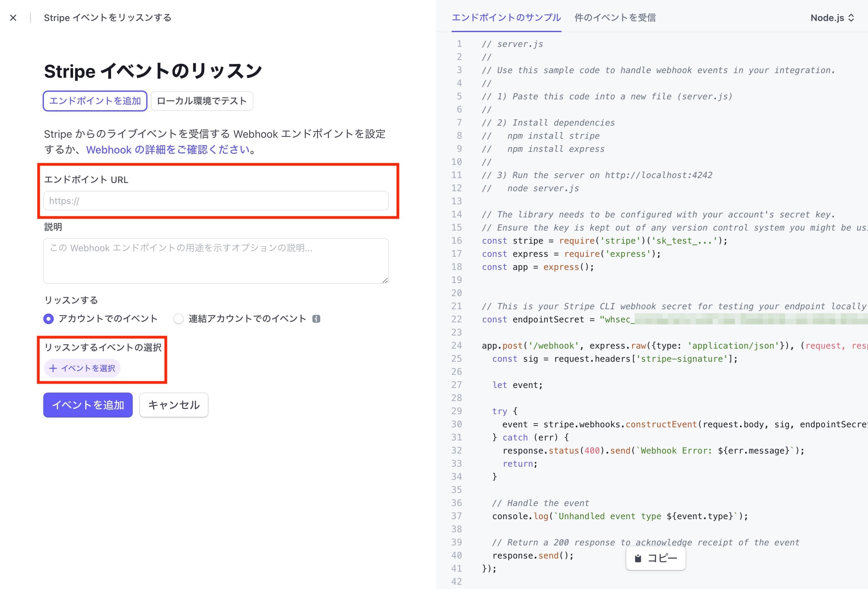Click the line require('stripe')('sk_test_...')
Image resolution: width=868 pixels, height=589 pixels.
click(x=605, y=241)
